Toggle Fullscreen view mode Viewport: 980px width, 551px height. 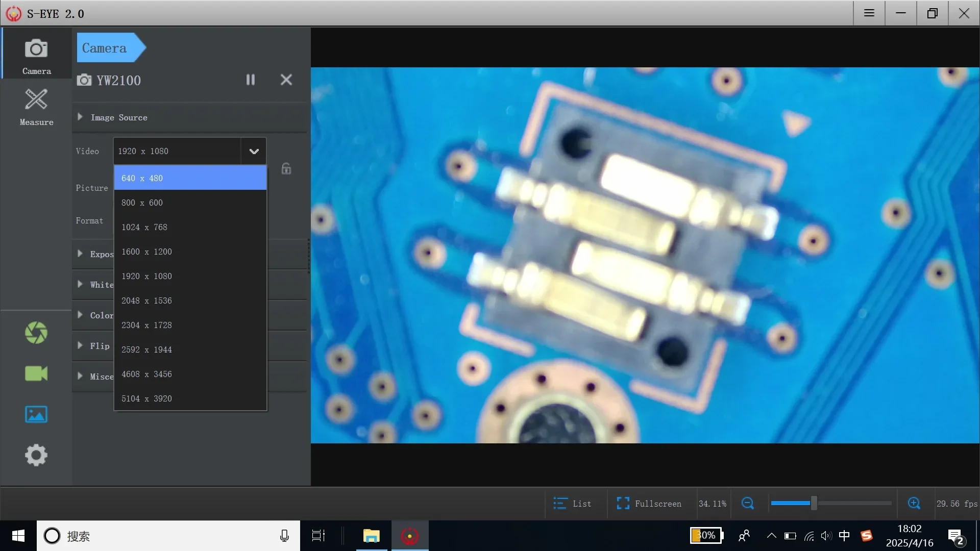pyautogui.click(x=649, y=504)
